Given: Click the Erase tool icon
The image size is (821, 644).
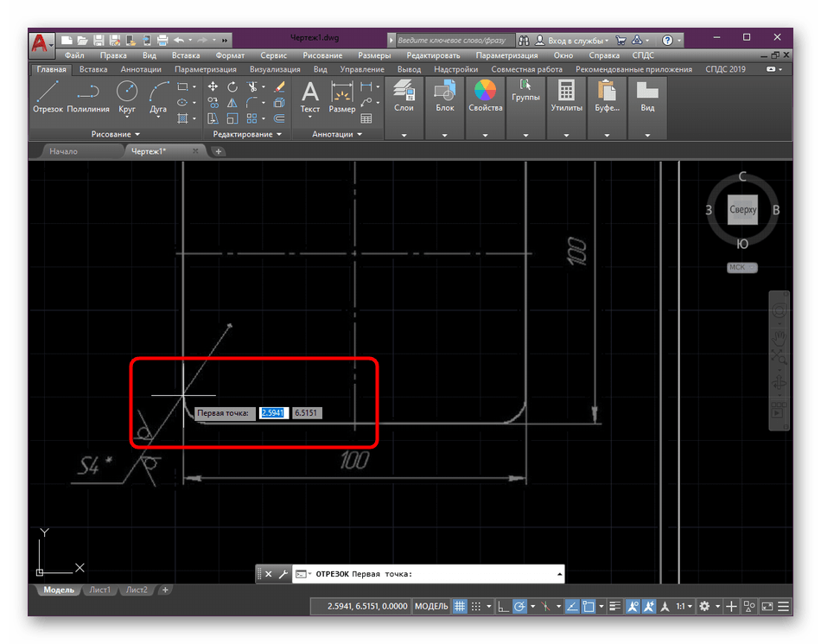Looking at the screenshot, I should [279, 86].
